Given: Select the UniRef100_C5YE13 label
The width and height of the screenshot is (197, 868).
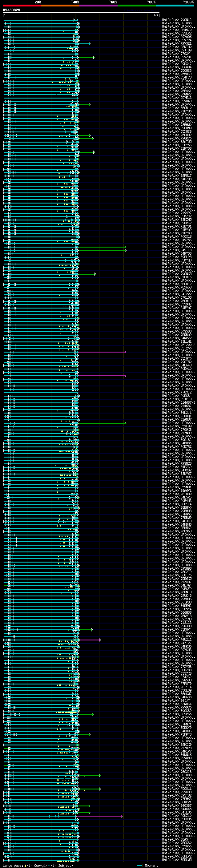Looking at the screenshot, I should [176, 98].
